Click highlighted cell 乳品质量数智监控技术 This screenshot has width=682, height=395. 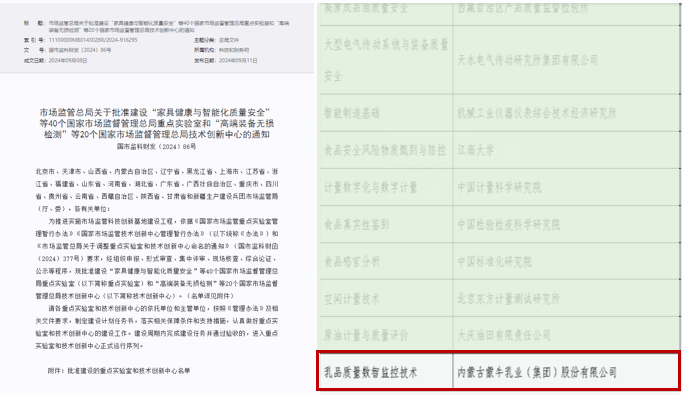pyautogui.click(x=386, y=372)
